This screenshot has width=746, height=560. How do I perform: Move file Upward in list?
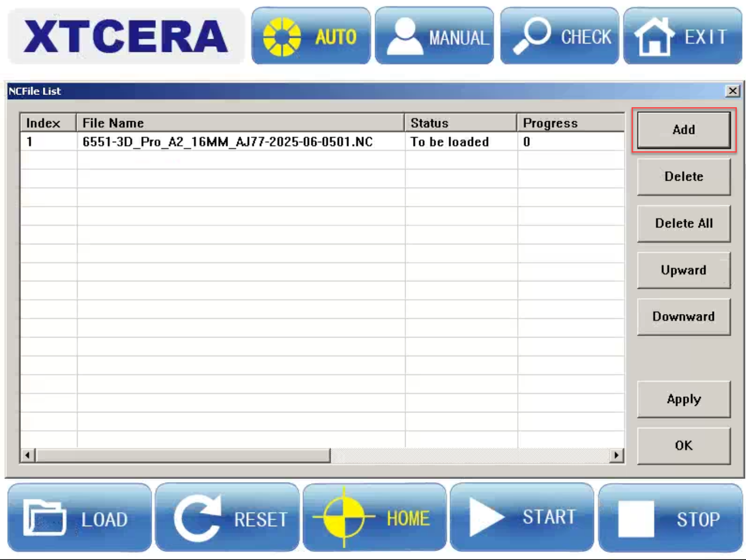[684, 270]
